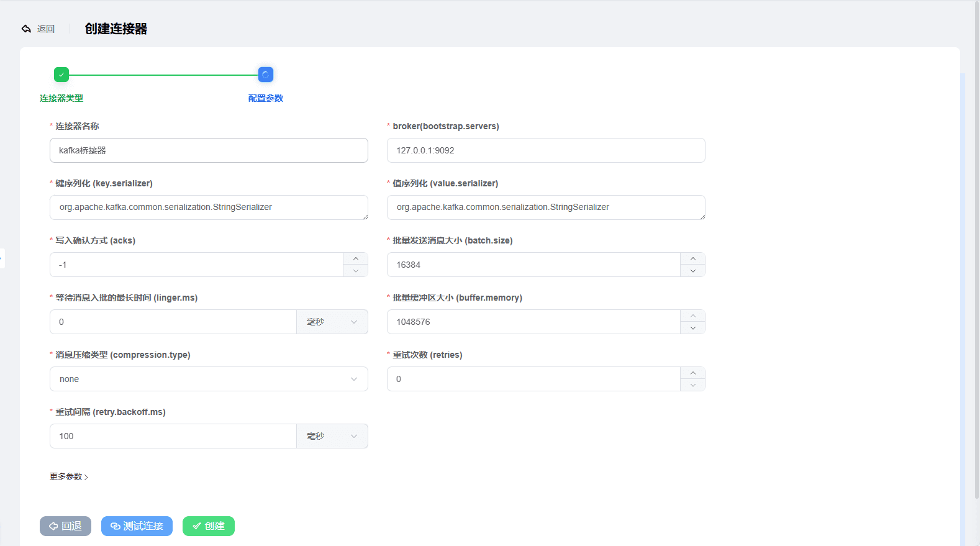Increase batch.size with the up arrow
This screenshot has width=980, height=546.
point(693,258)
